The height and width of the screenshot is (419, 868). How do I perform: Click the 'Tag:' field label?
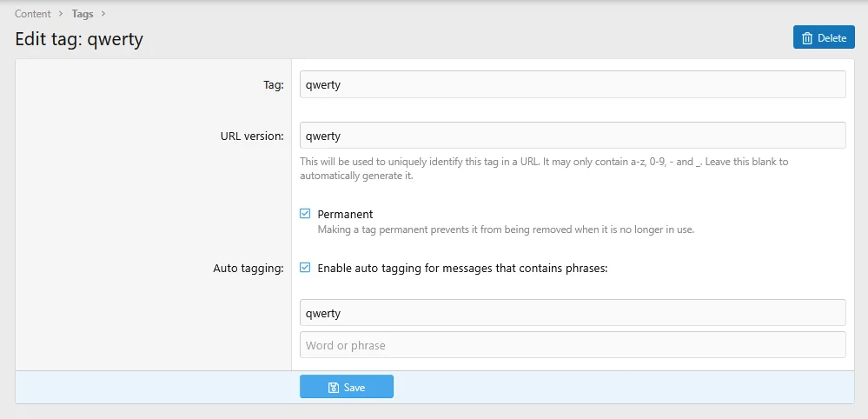pyautogui.click(x=273, y=85)
